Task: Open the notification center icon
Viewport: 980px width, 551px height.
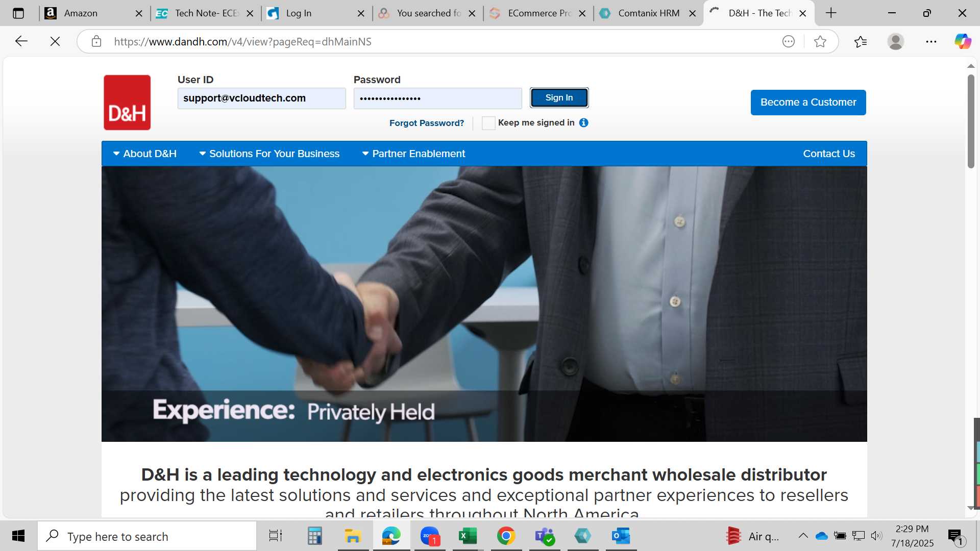Action: (955, 537)
